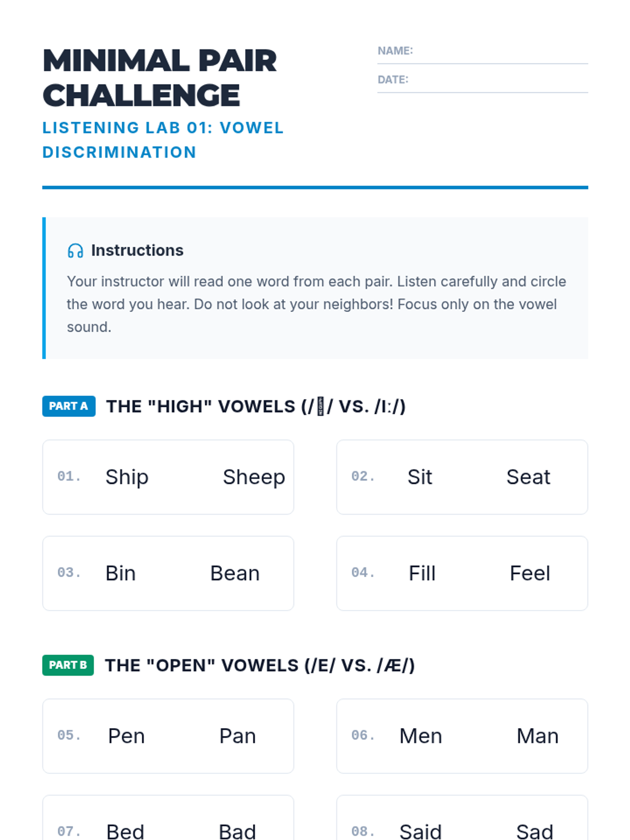Pick the word Sad
Screen dimensions: 630x840
[x=534, y=832]
